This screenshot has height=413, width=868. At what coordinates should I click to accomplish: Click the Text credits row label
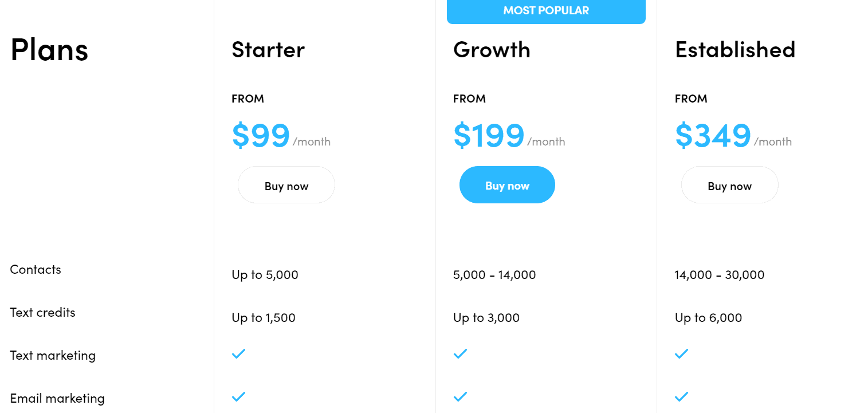click(x=42, y=312)
